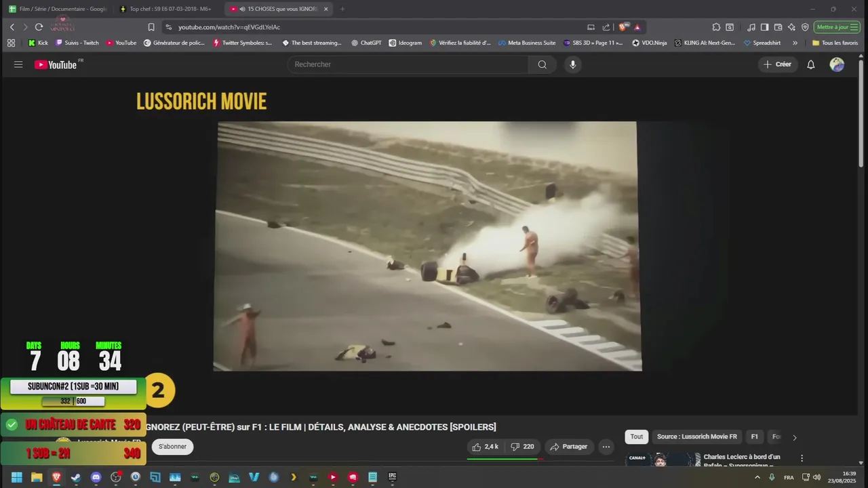Go back in browser history

[x=12, y=27]
